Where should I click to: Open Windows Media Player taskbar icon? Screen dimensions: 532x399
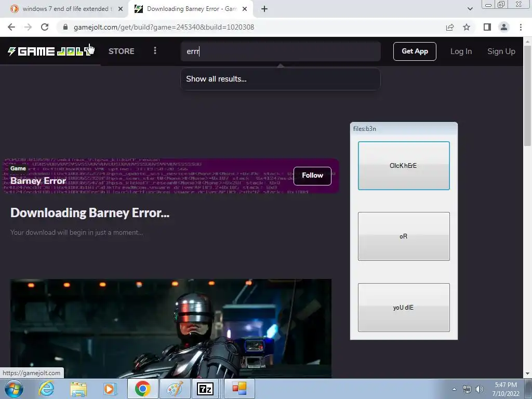coord(110,389)
